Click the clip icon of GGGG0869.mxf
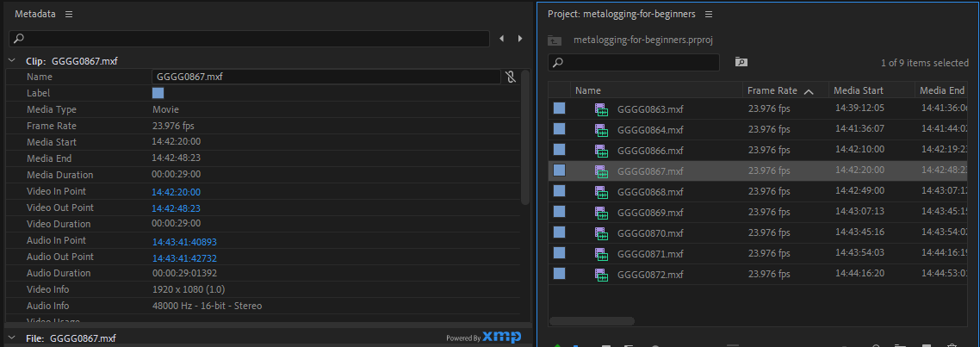Viewport: 980px width, 347px height. (601, 213)
